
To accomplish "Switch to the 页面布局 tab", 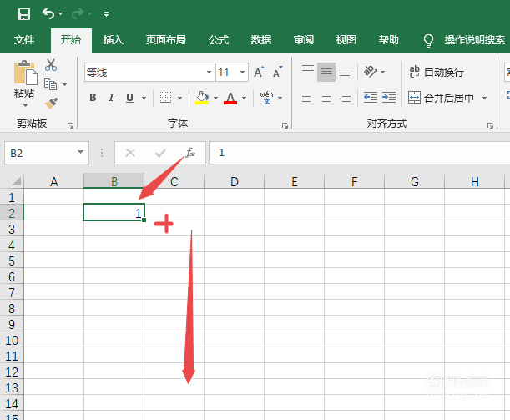I will tap(165, 40).
